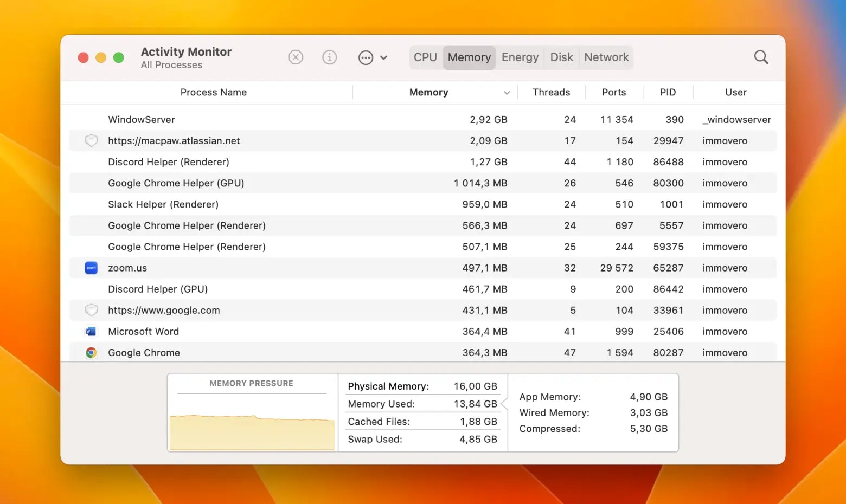Select the zoom.us process name
Viewport: 846px width, 504px height.
click(x=127, y=268)
